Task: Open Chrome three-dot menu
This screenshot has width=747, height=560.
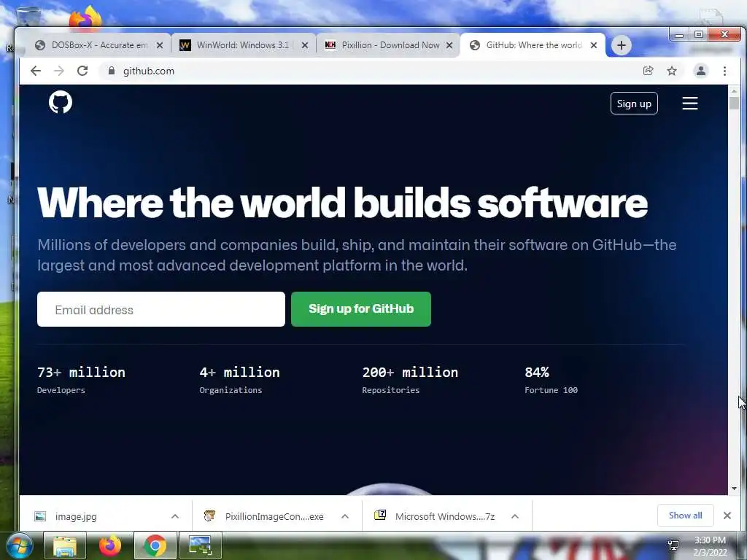Action: point(724,71)
